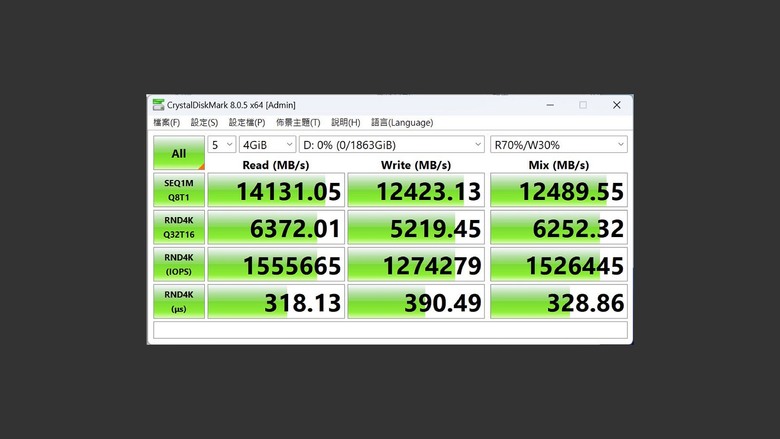Click the Write (MB/s) column header
The height and width of the screenshot is (439, 780).
416,165
